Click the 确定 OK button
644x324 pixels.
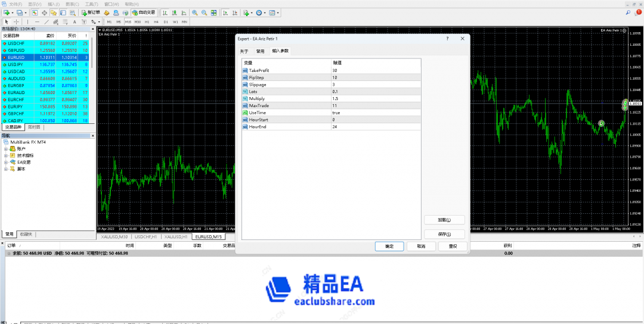click(389, 246)
